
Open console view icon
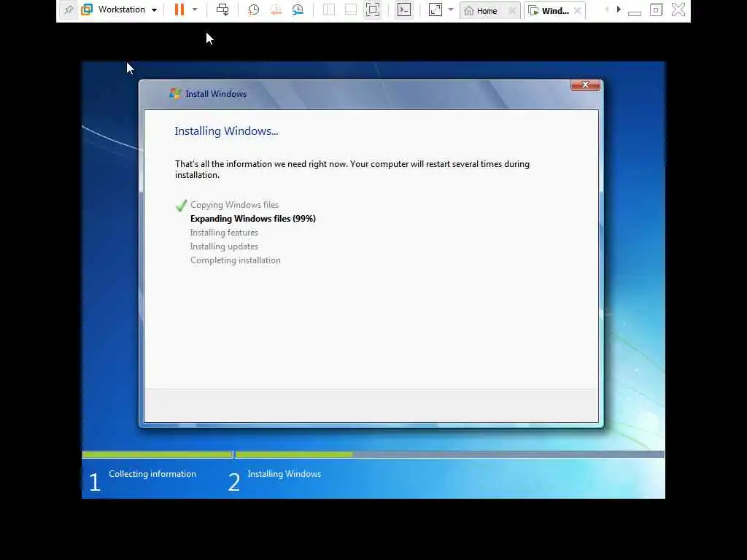click(404, 9)
